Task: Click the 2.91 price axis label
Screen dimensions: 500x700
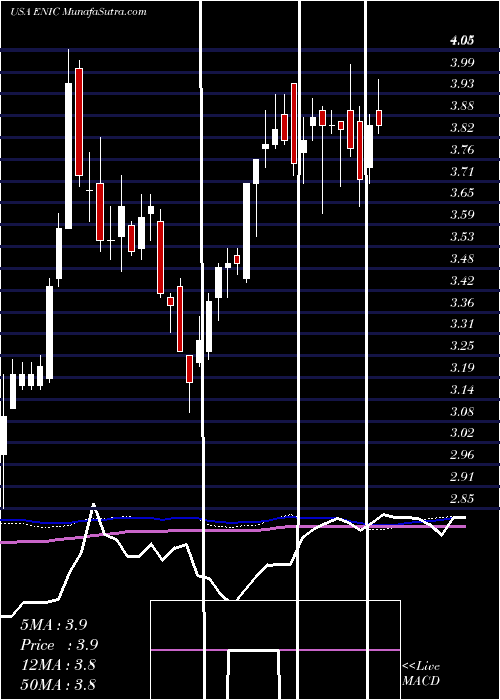Action: (462, 477)
